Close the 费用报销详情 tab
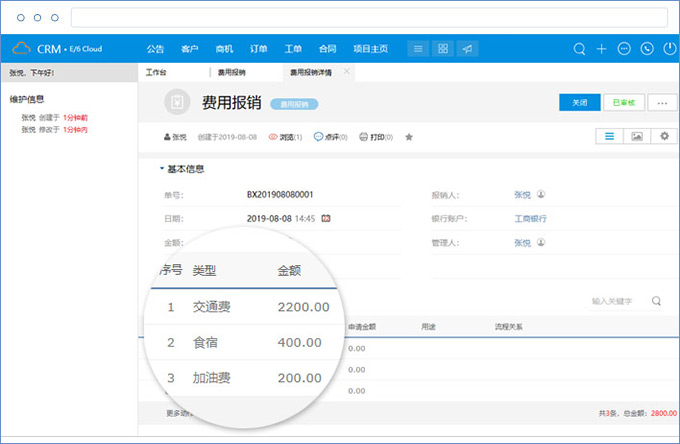 click(347, 71)
